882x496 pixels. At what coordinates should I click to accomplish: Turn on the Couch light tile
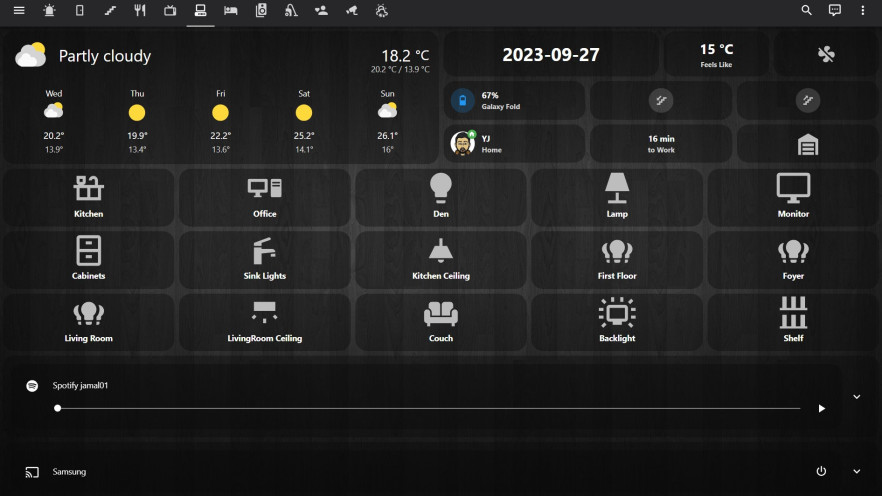[x=441, y=321]
